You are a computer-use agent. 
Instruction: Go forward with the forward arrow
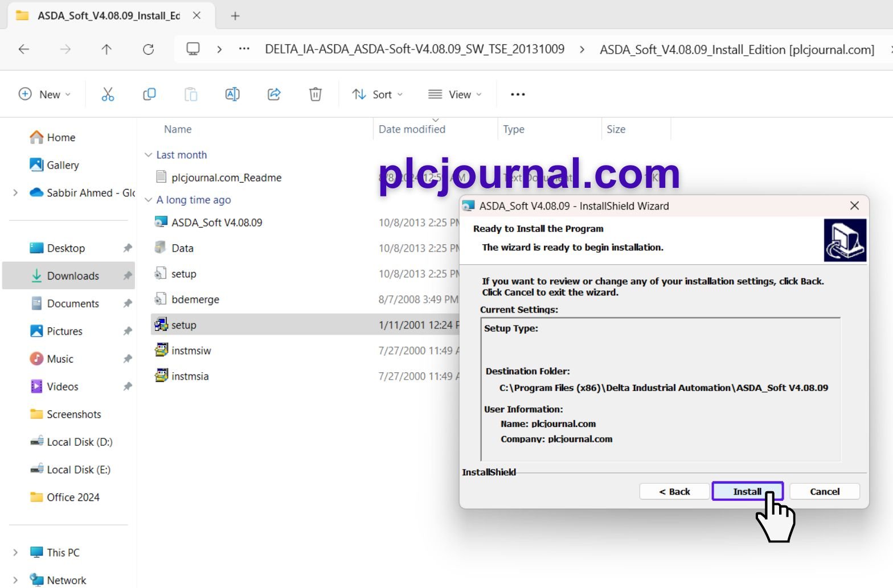click(x=65, y=50)
